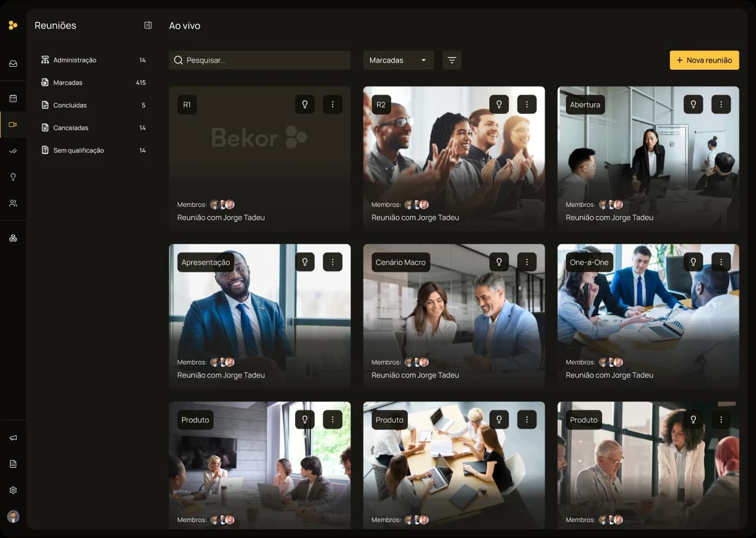This screenshot has height=538, width=756.
Task: Select Concluídas in the meetings list
Action: [x=70, y=105]
